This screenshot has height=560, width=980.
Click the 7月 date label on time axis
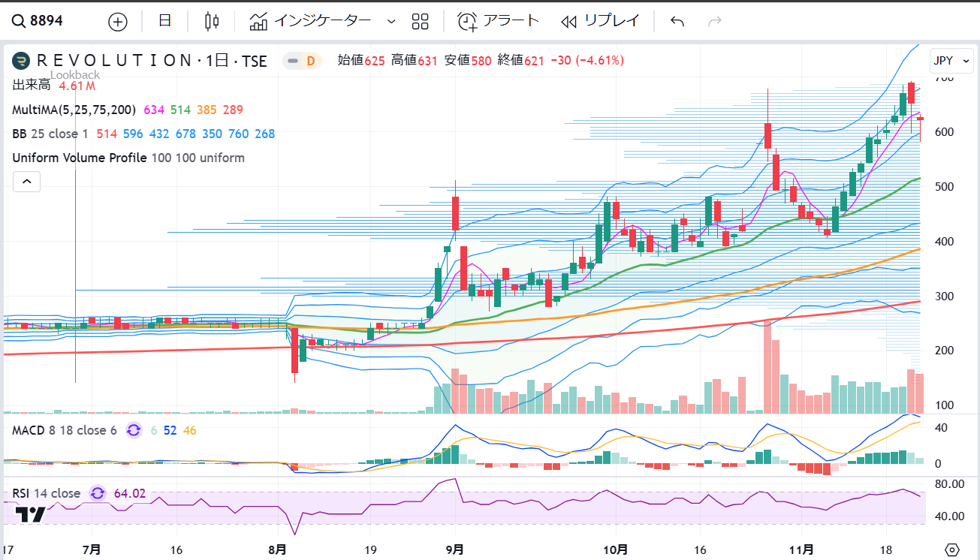92,549
